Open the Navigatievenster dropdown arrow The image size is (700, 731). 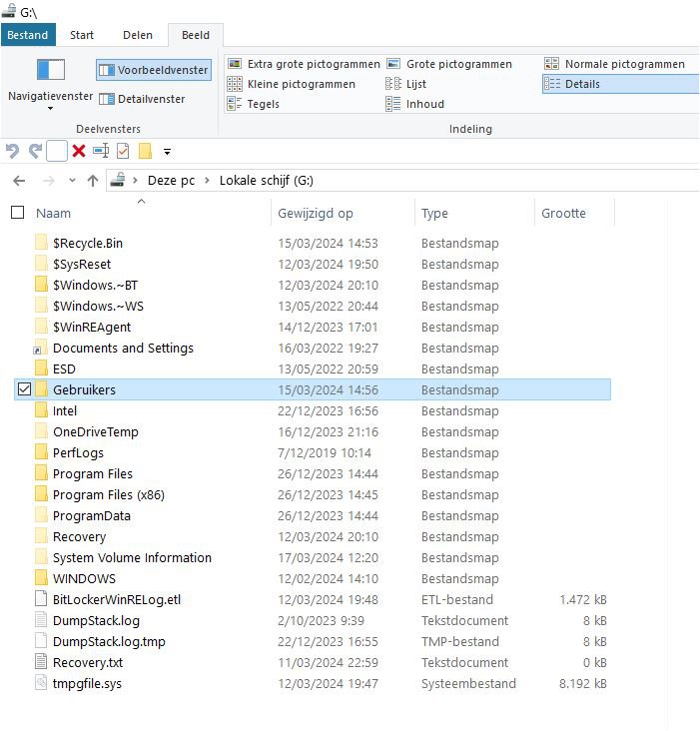[50, 108]
